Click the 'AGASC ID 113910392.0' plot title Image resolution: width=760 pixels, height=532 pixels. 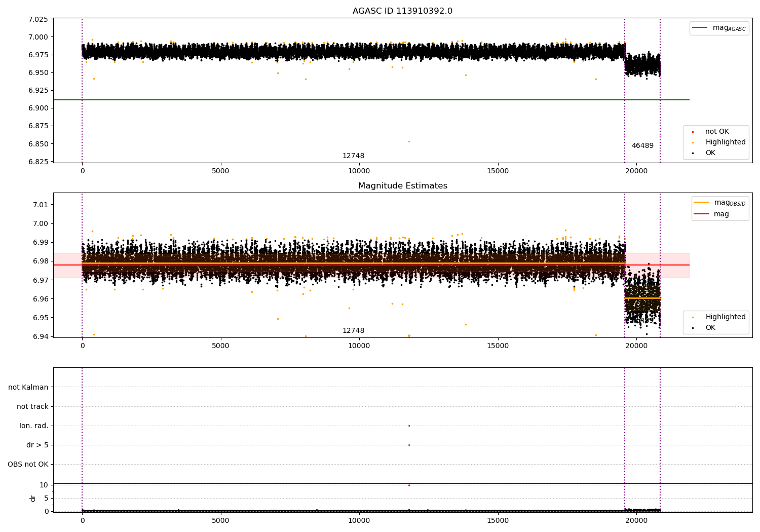[x=402, y=11]
